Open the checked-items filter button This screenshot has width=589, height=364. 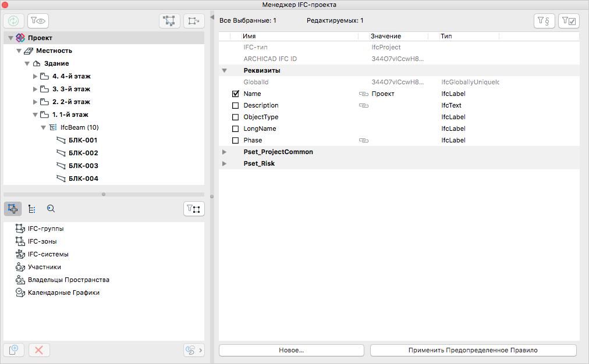point(569,20)
